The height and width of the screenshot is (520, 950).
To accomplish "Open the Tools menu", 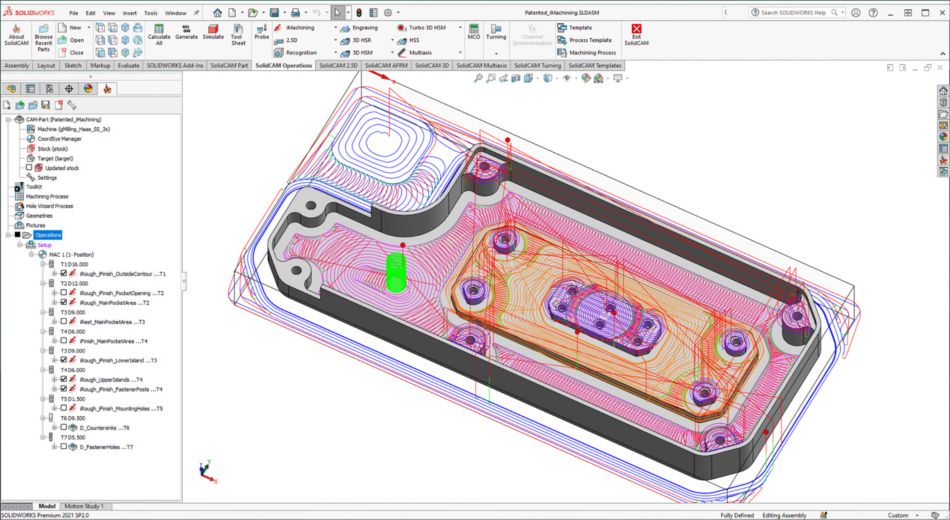I will 151,13.
